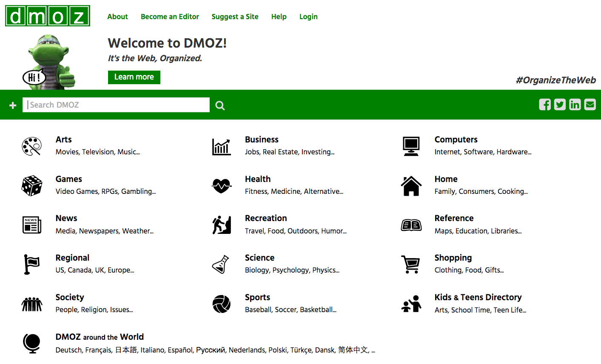
Task: Open the Arts category heading
Action: 64,139
